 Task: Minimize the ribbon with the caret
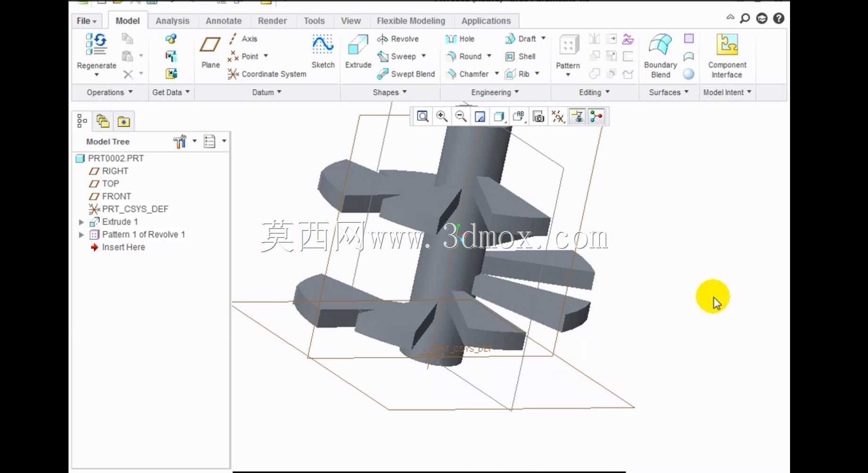(730, 17)
